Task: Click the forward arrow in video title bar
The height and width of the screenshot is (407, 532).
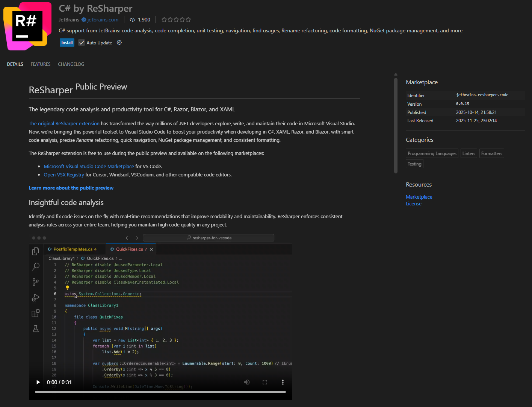Action: (136, 238)
